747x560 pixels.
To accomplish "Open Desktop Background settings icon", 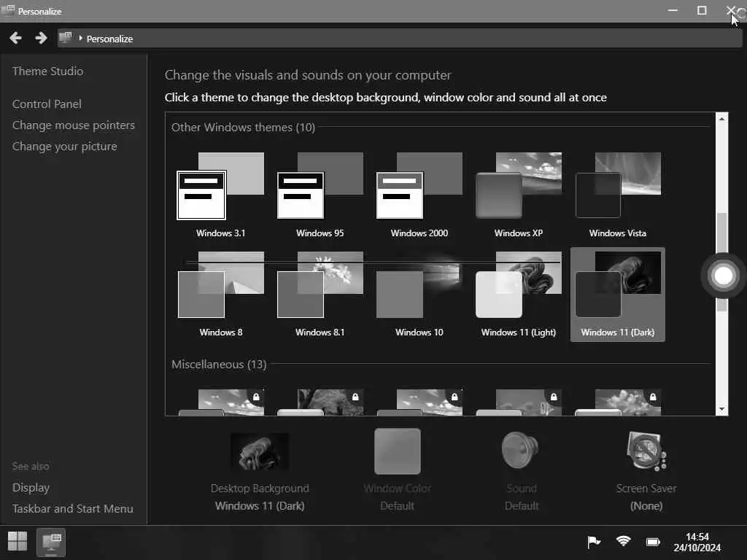I will click(260, 451).
